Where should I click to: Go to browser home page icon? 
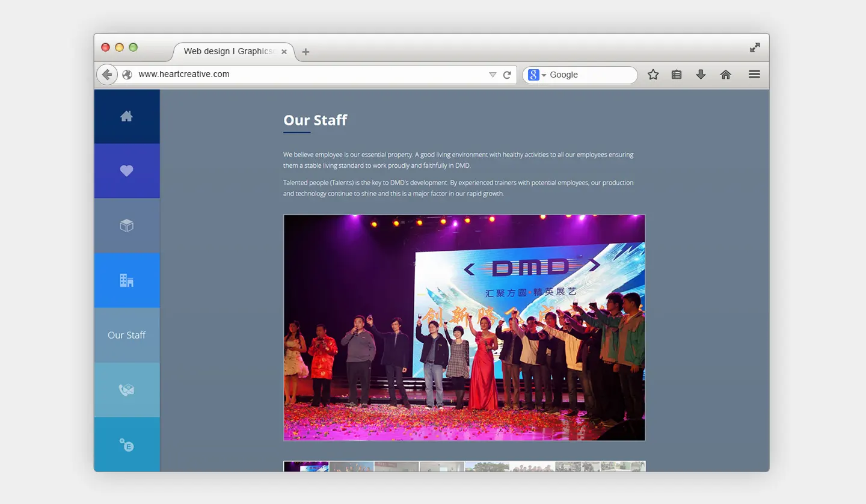click(726, 75)
